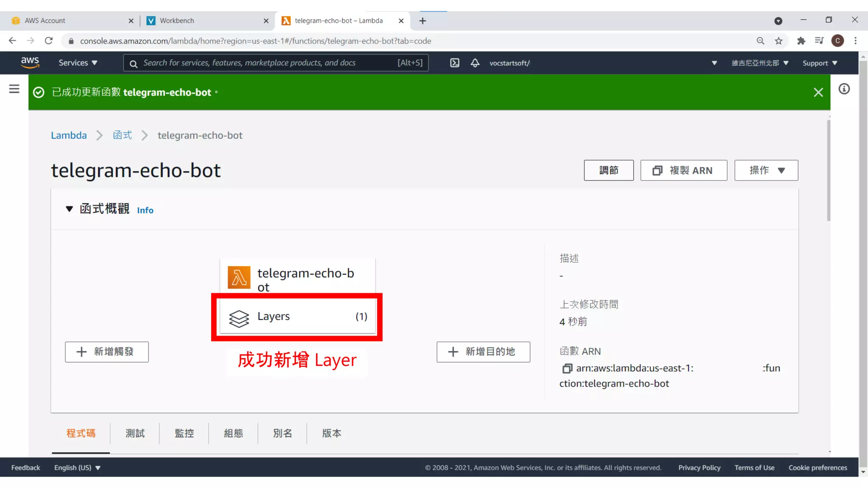Viewport: 868px width, 488px height.
Task: Click the tab search dropdown circle icon
Action: click(x=778, y=21)
